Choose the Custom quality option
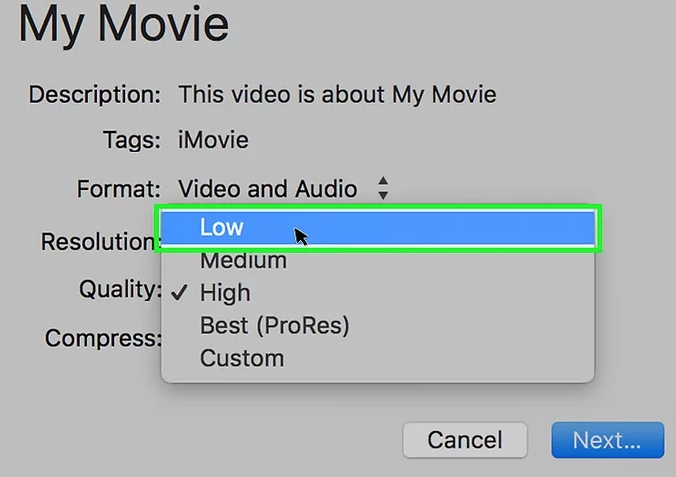This screenshot has width=676, height=477. [241, 357]
